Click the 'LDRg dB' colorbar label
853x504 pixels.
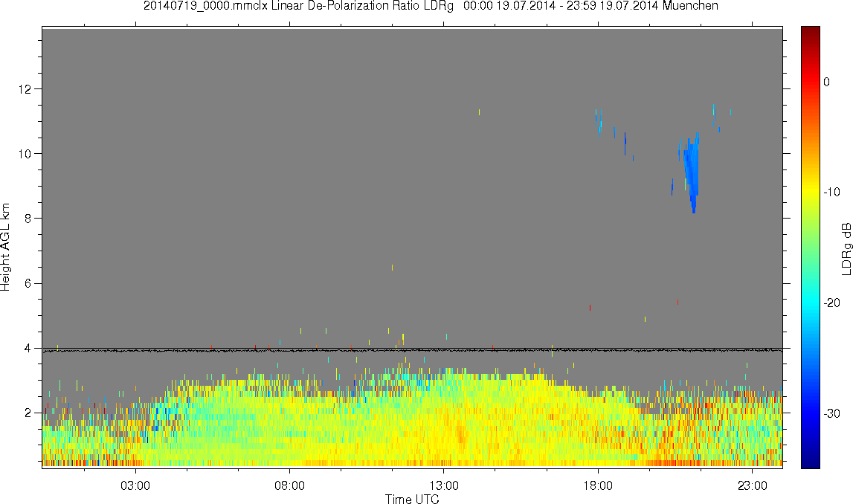846,248
